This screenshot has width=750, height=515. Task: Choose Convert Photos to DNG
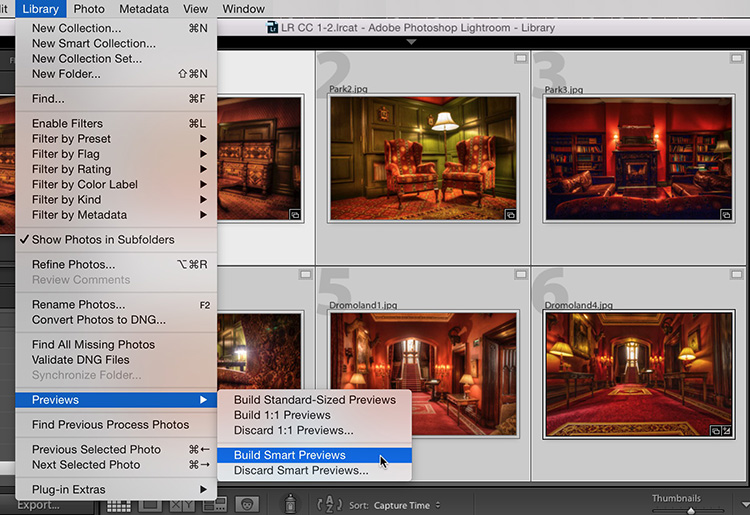click(x=116, y=320)
